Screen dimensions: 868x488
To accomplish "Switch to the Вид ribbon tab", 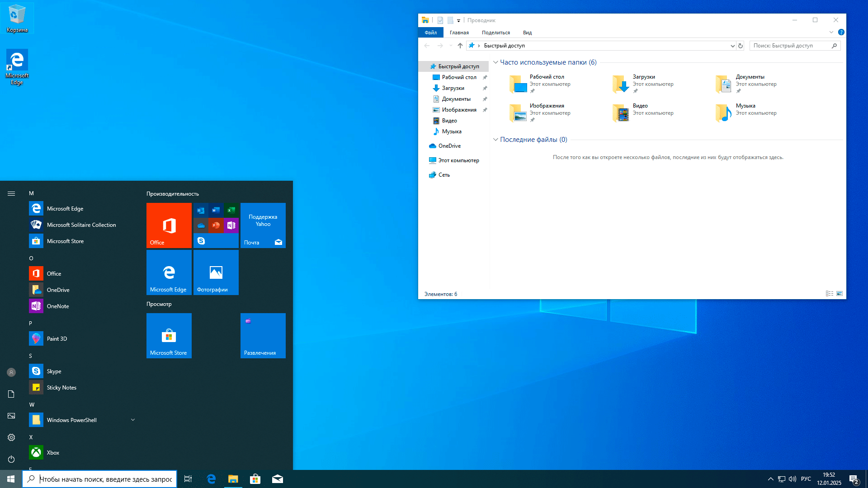I will (x=527, y=33).
